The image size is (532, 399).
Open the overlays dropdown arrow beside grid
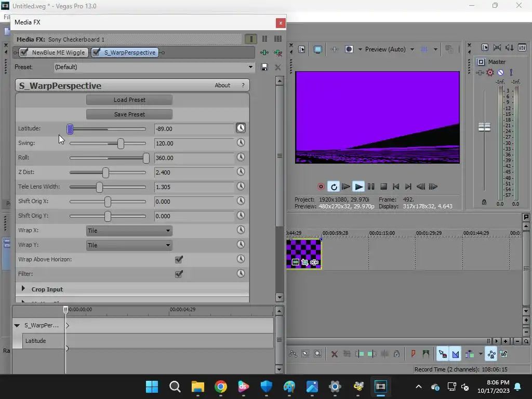pos(435,49)
